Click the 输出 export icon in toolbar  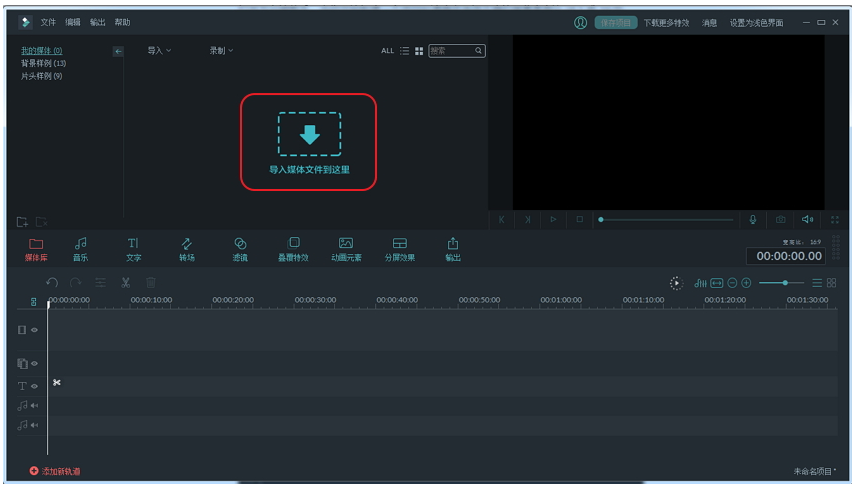click(x=453, y=249)
